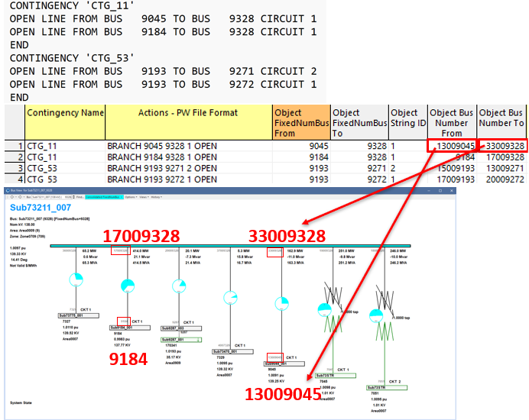Click the cyan horizontal bus bar
Image resolution: width=529 pixels, height=420 pixels.
click(x=229, y=246)
